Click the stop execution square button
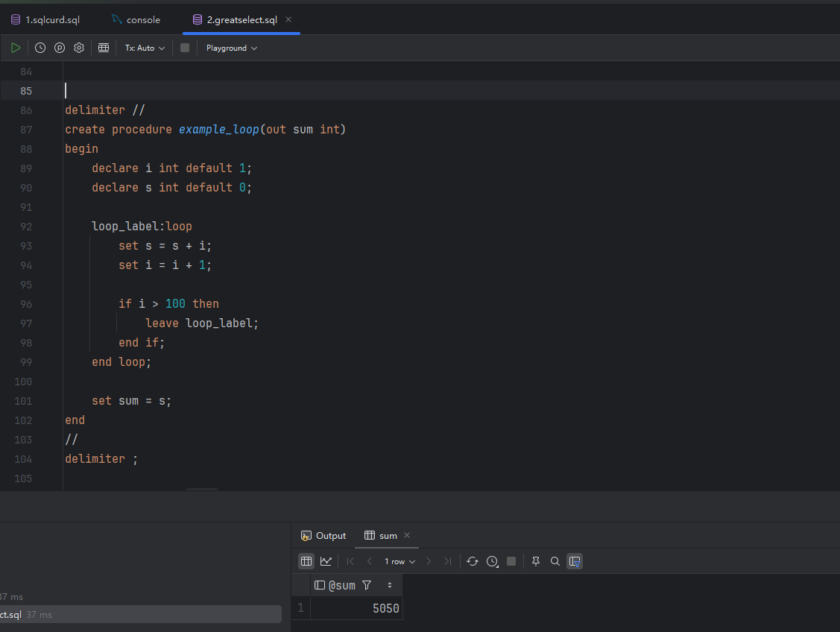This screenshot has height=632, width=840. coord(185,48)
